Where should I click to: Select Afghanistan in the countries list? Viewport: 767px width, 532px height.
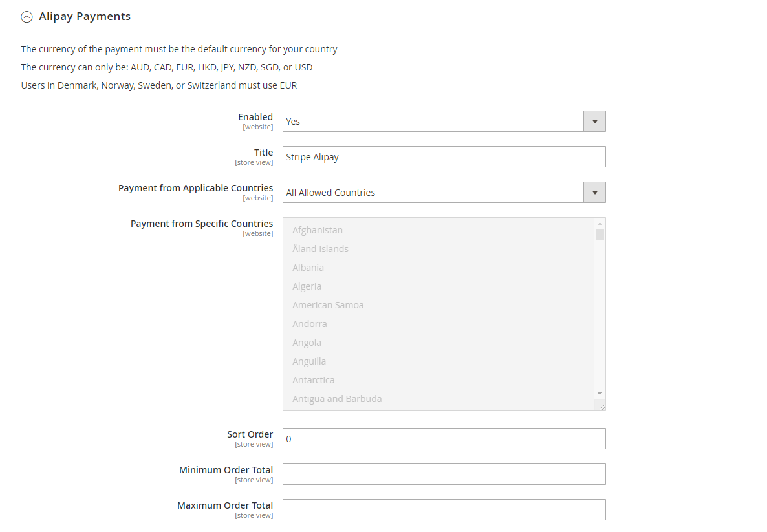click(318, 230)
